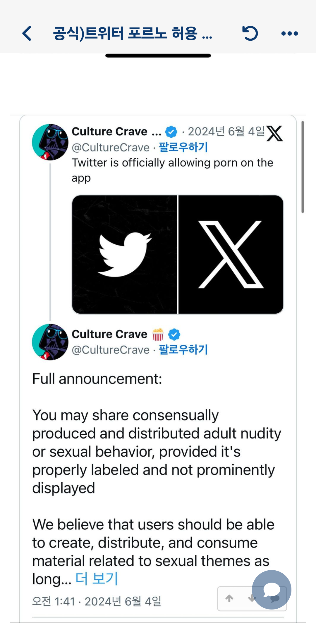Click verified badge on the first tweet
This screenshot has height=644, width=316.
click(171, 132)
